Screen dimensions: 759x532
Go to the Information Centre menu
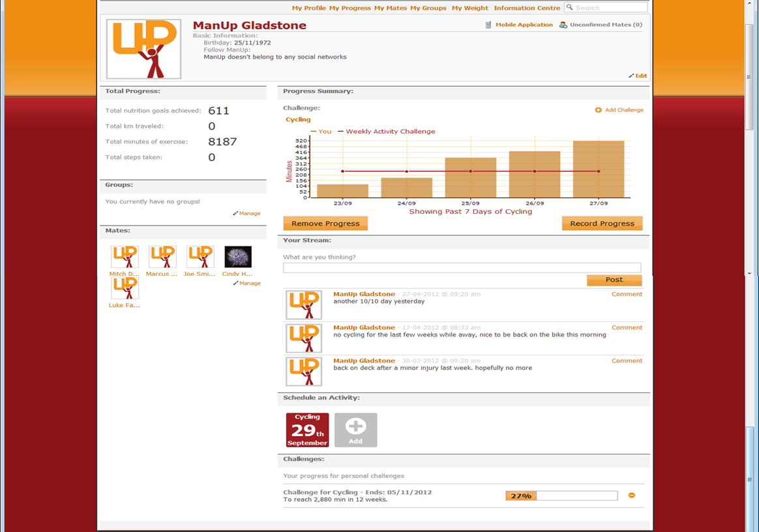pyautogui.click(x=527, y=8)
